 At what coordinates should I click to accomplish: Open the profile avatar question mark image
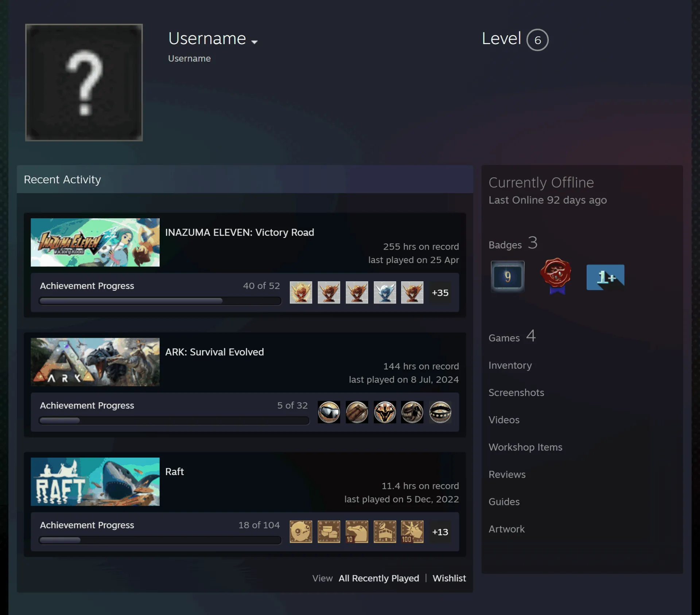coord(84,82)
